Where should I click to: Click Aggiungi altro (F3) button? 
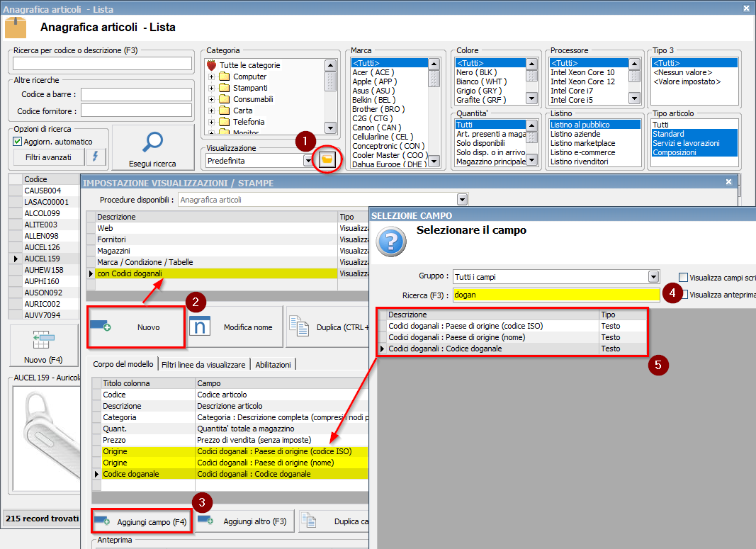click(243, 521)
